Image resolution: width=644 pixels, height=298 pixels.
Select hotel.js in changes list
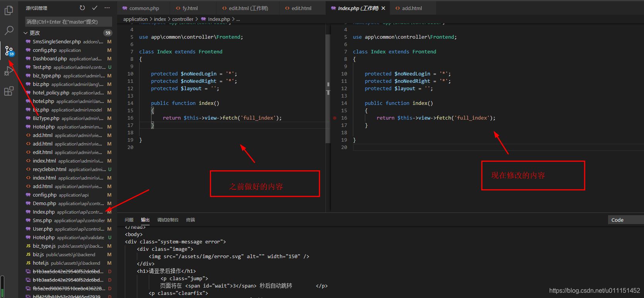point(68,263)
